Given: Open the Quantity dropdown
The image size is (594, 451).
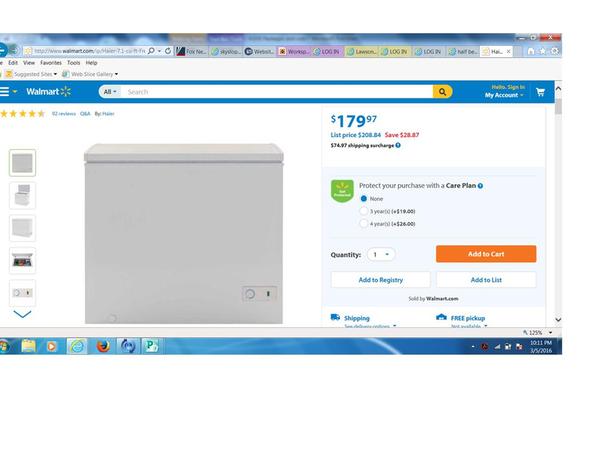Looking at the screenshot, I should 381,254.
